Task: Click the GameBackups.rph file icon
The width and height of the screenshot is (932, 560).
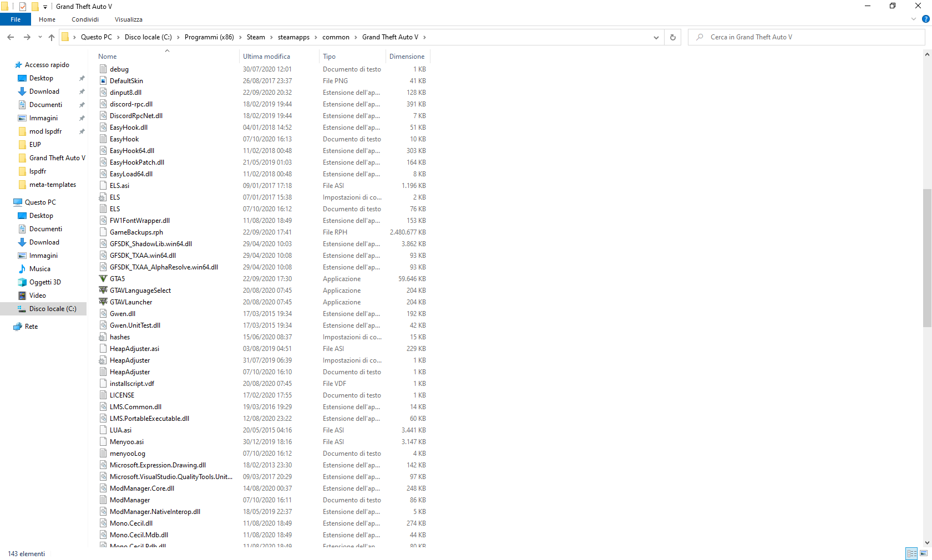Action: (x=103, y=232)
